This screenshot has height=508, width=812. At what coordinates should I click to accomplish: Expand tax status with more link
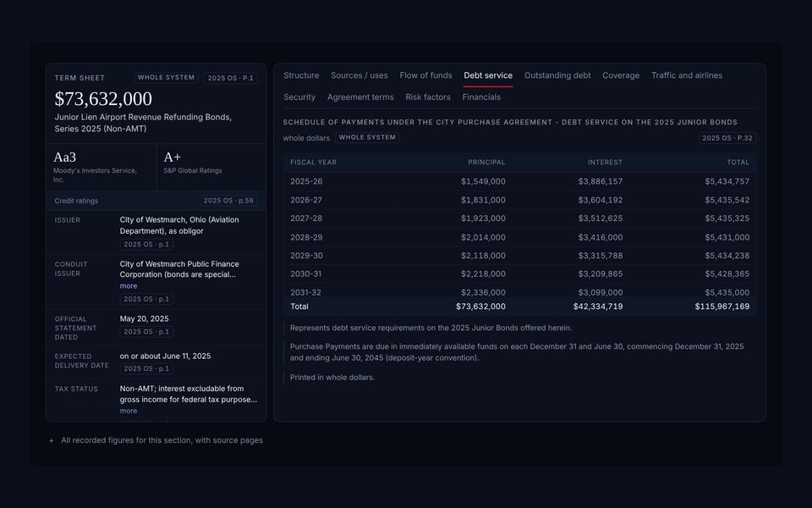tap(129, 411)
